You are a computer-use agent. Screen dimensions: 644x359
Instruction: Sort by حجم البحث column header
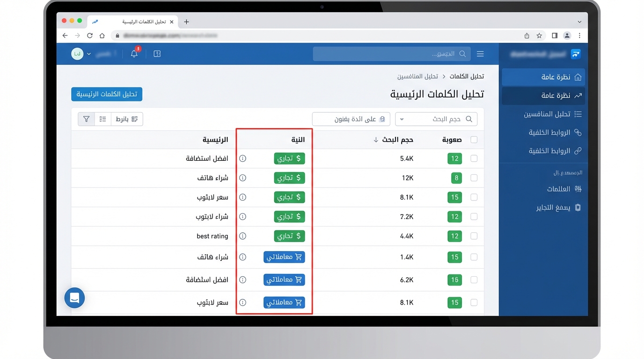click(397, 140)
